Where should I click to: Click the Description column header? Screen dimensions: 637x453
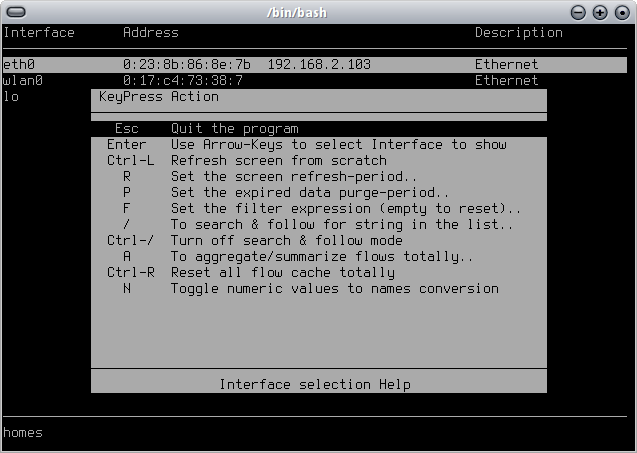(519, 33)
